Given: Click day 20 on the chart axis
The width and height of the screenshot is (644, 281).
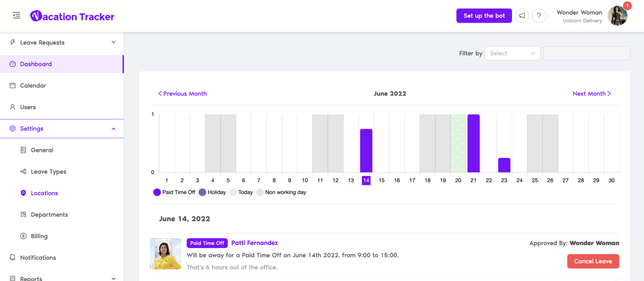Looking at the screenshot, I should (458, 180).
